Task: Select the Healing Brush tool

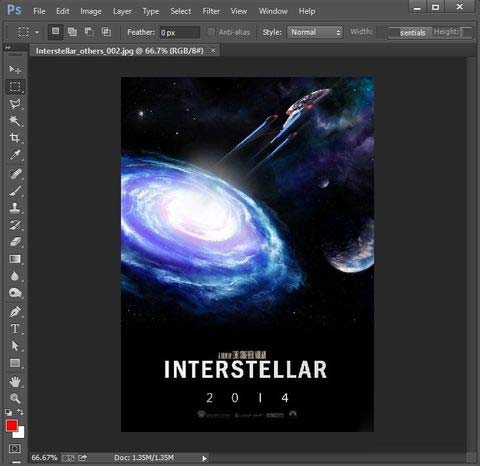Action: (15, 174)
